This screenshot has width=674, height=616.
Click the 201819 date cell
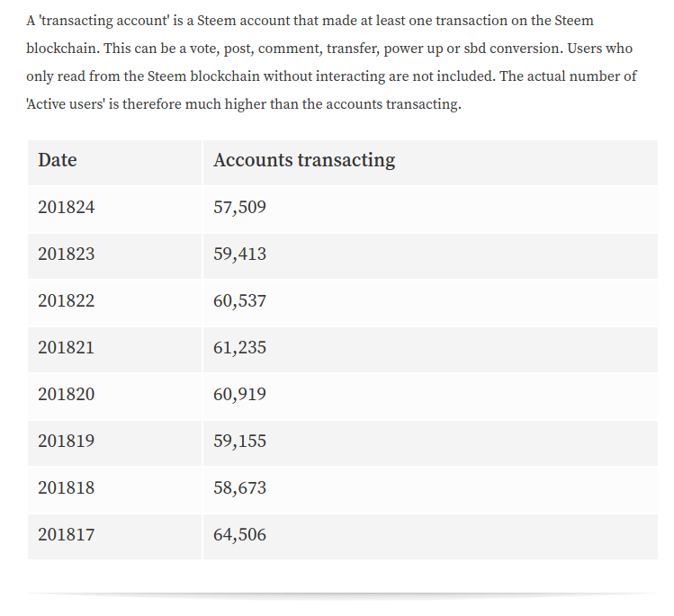click(115, 443)
